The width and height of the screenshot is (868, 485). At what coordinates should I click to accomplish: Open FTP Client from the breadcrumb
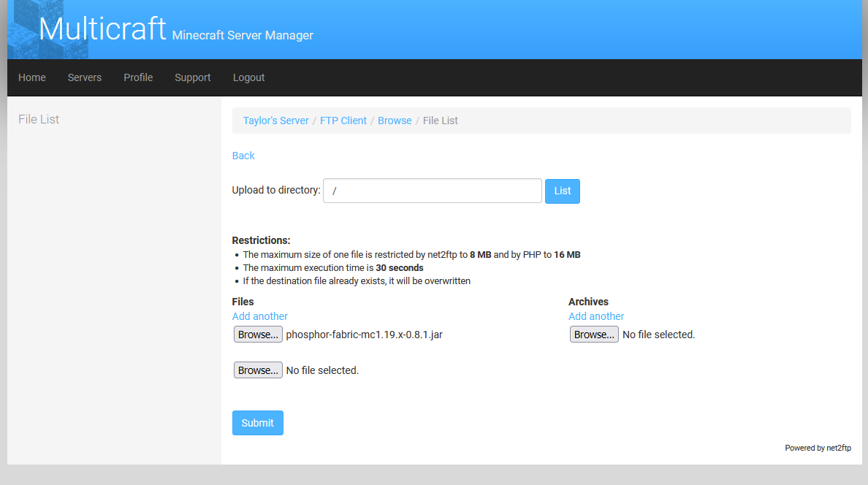click(x=343, y=120)
